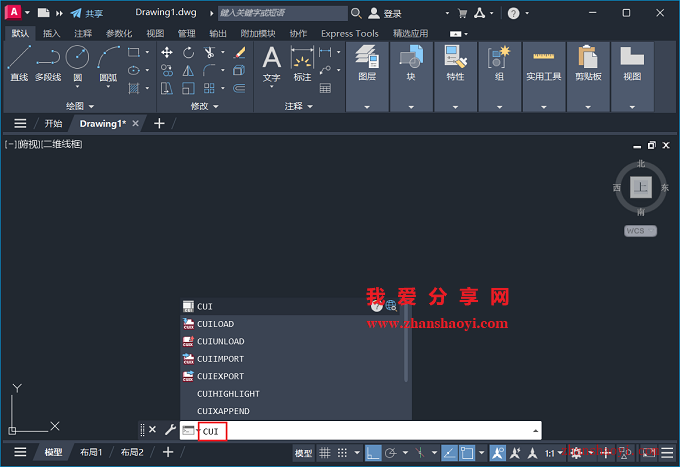Toggle 2D object snap in status bar
The height and width of the screenshot is (467, 680).
coord(467,453)
